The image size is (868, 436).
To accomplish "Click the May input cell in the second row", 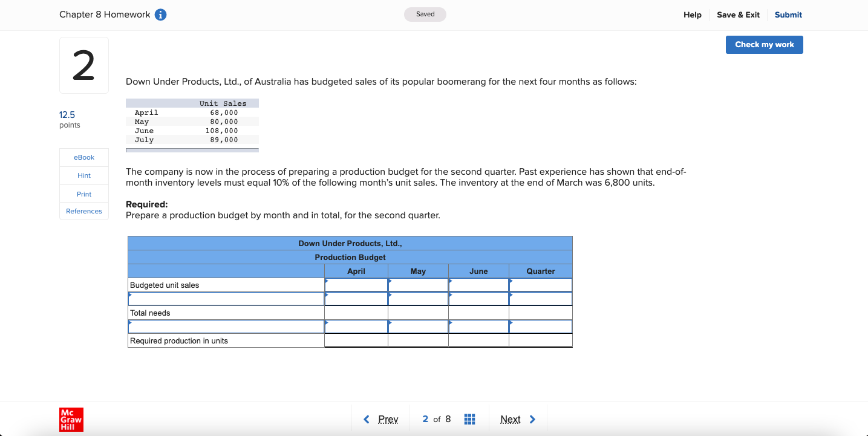I will tap(418, 298).
